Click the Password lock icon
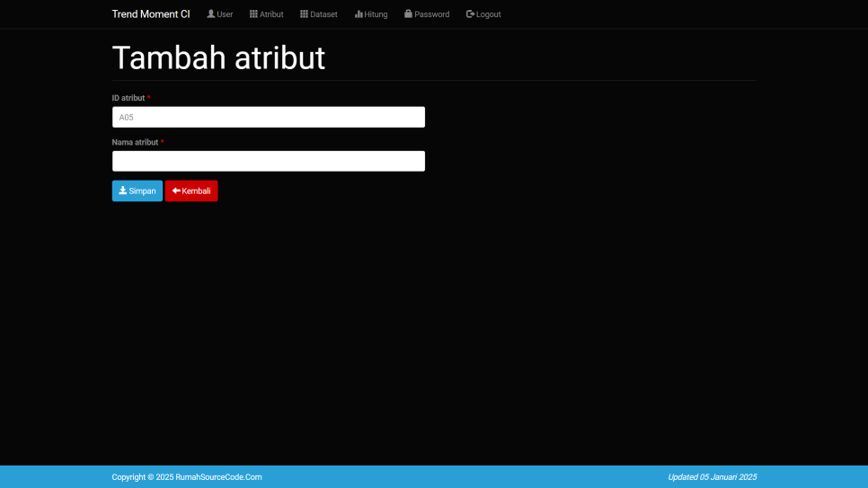The height and width of the screenshot is (488, 868). click(x=408, y=13)
